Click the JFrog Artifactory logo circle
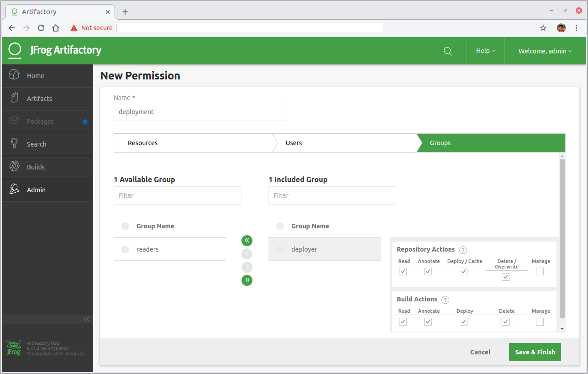Image resolution: width=588 pixels, height=374 pixels. point(15,50)
